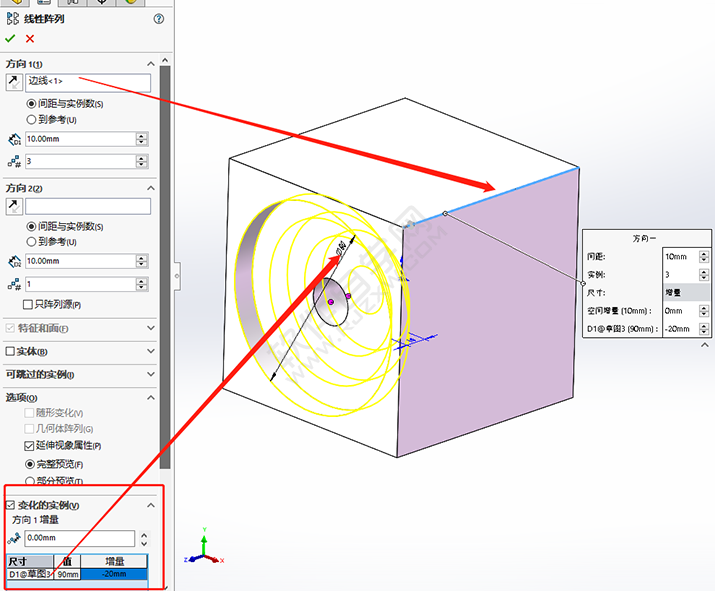Toggle the 变化的实例 checkbox

tap(10, 505)
